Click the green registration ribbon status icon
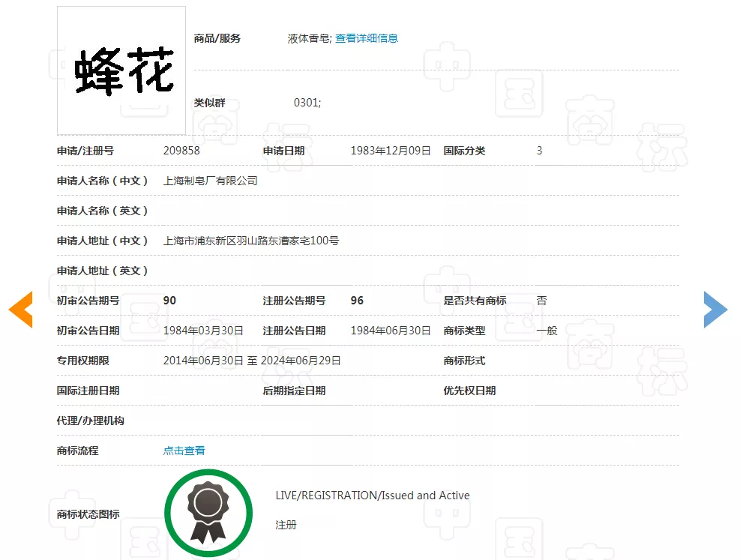The height and width of the screenshot is (560, 740). click(208, 513)
